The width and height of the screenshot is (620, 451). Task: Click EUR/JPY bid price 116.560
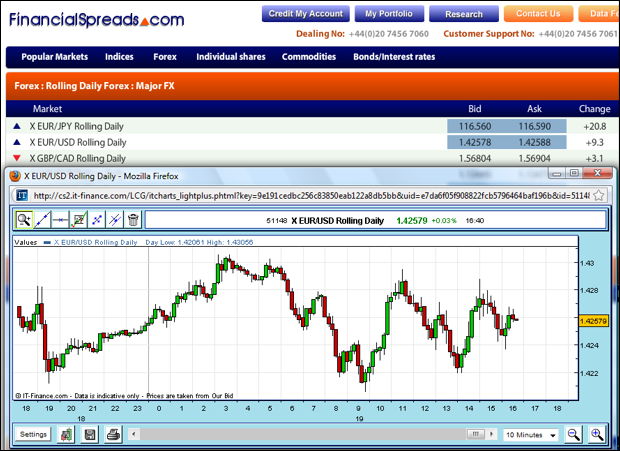point(475,126)
